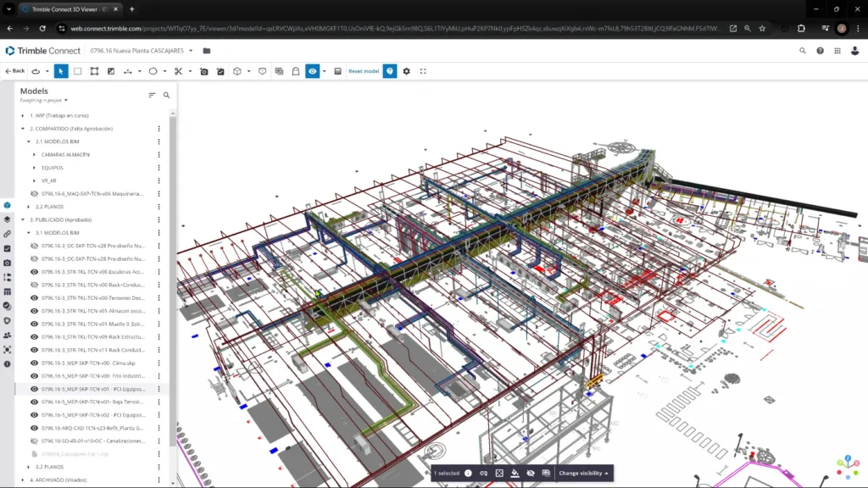
Task: Search models with panel magnifier icon
Action: (x=166, y=95)
